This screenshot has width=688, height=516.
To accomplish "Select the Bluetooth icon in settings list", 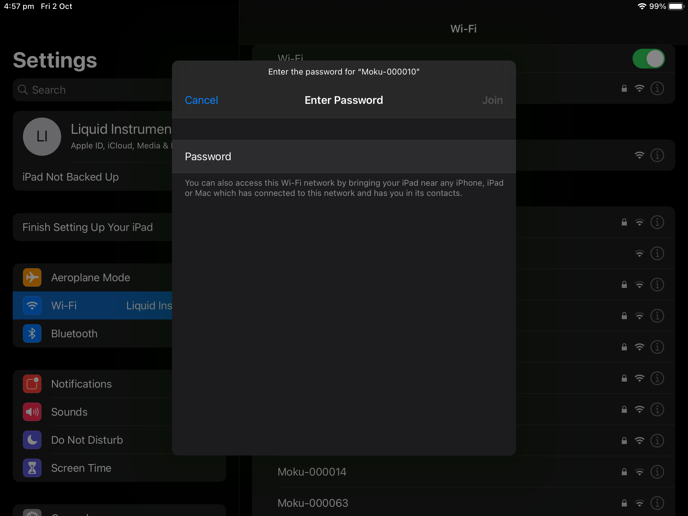I will tap(32, 333).
